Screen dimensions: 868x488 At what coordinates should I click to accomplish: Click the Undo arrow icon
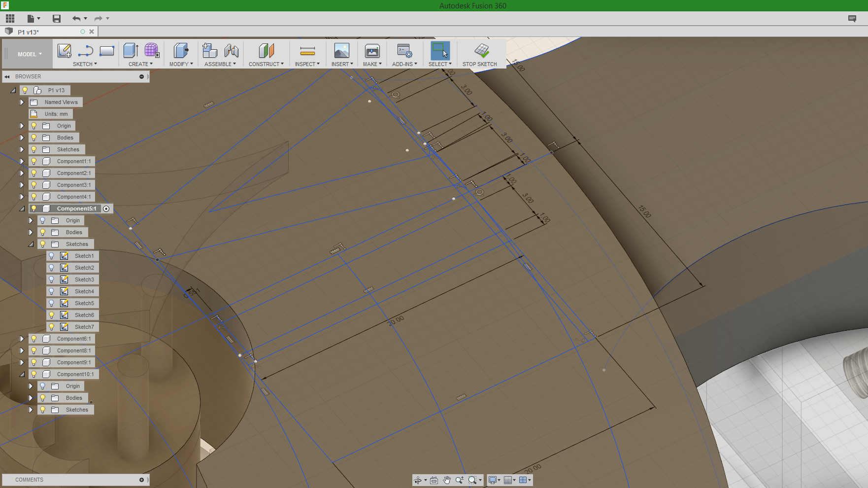point(76,19)
